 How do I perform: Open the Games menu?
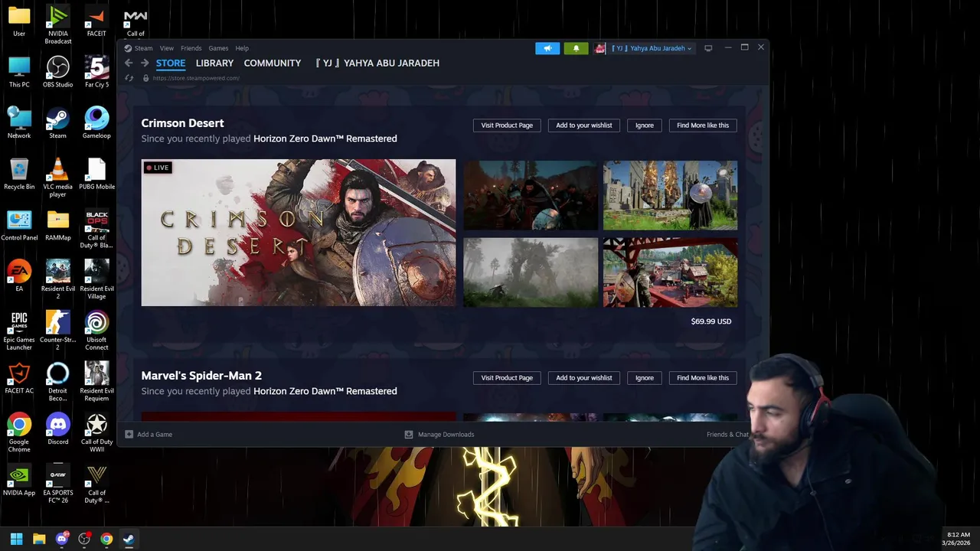[x=218, y=48]
